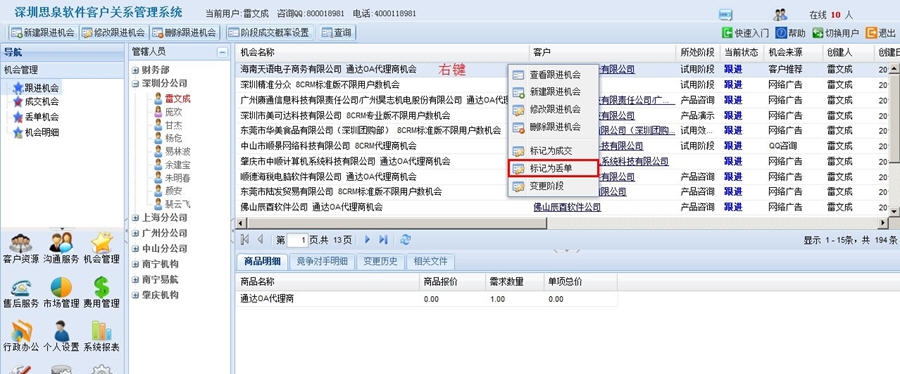Expand the 上海分公司 tree node

tap(135, 218)
